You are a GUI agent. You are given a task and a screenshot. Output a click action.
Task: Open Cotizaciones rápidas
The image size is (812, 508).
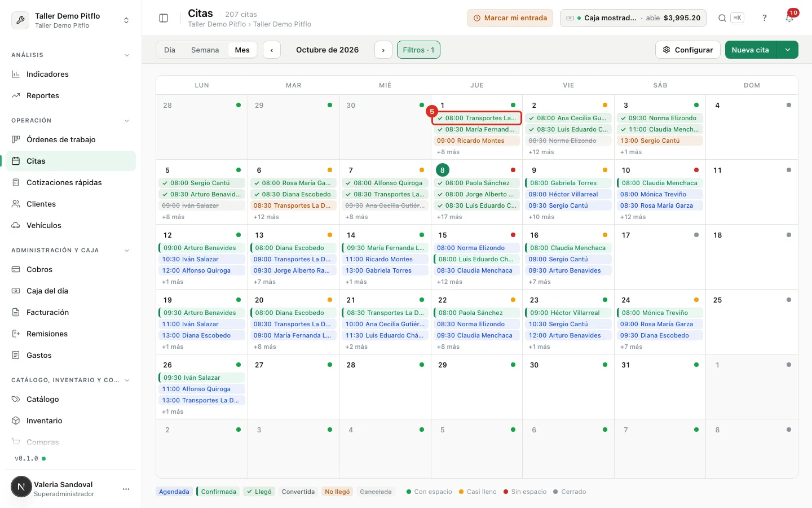70,182
